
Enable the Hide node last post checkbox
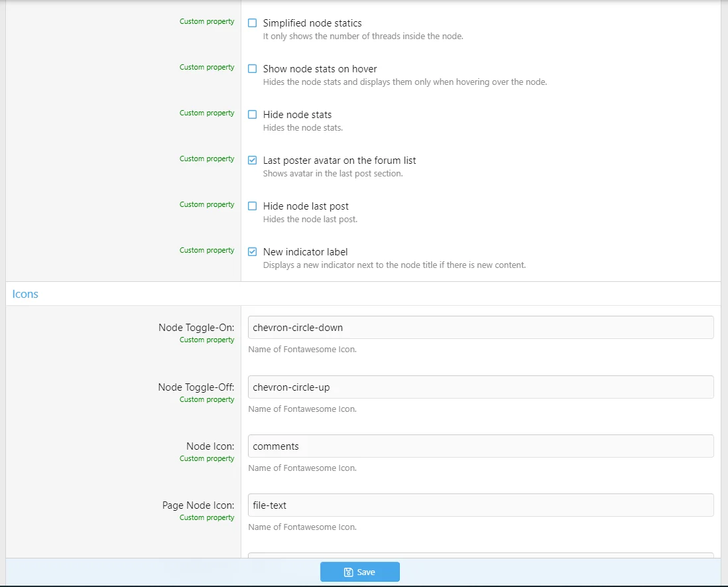tap(253, 206)
